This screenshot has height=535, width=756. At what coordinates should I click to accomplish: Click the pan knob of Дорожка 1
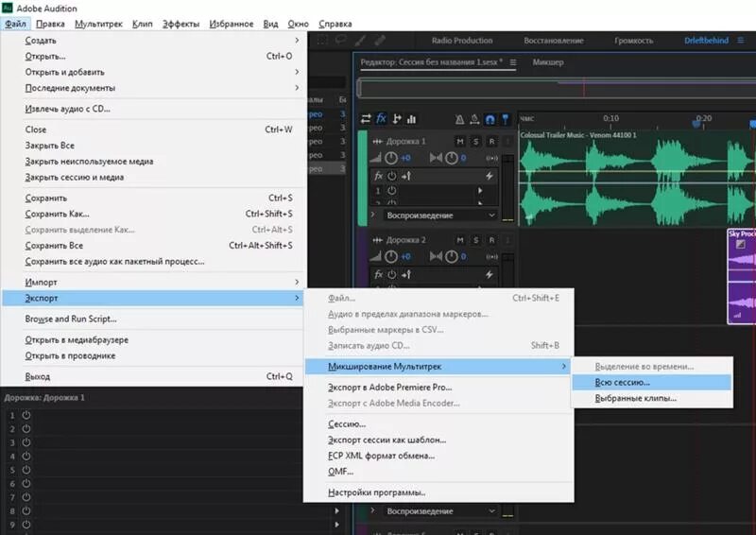pyautogui.click(x=452, y=158)
